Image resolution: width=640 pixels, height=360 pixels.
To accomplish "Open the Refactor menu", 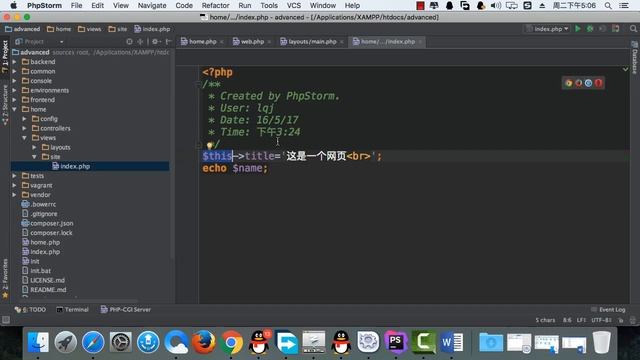I will (x=215, y=5).
